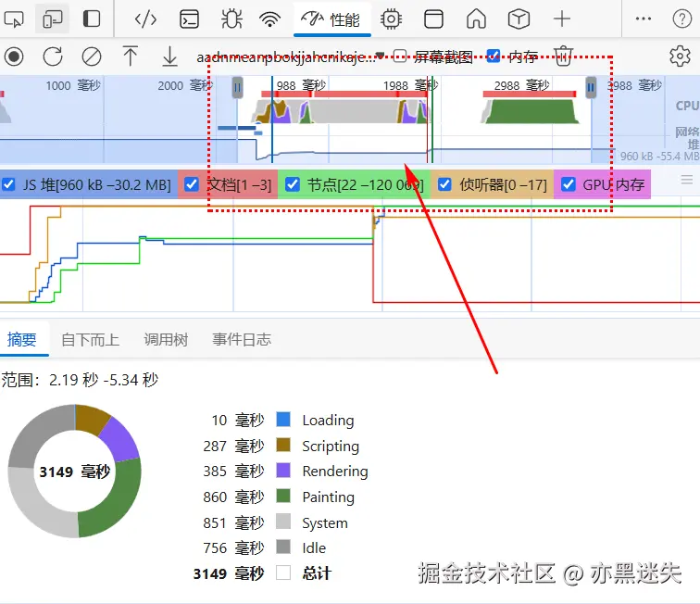Start recording with the record button
Image resolution: width=700 pixels, height=604 pixels.
click(x=14, y=57)
